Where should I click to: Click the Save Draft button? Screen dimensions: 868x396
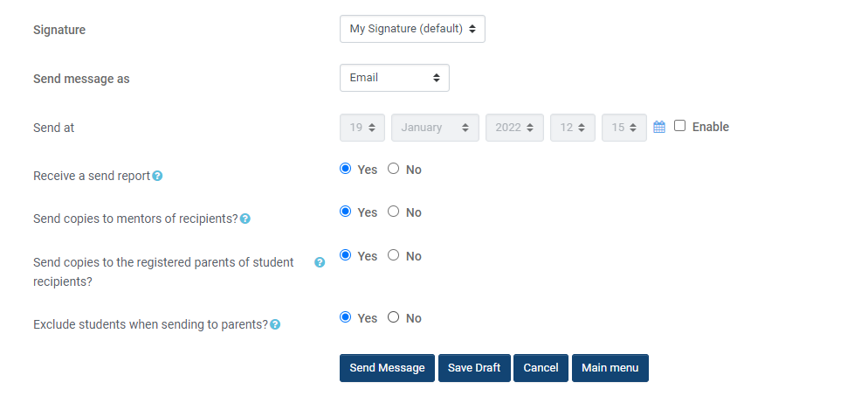coord(474,368)
